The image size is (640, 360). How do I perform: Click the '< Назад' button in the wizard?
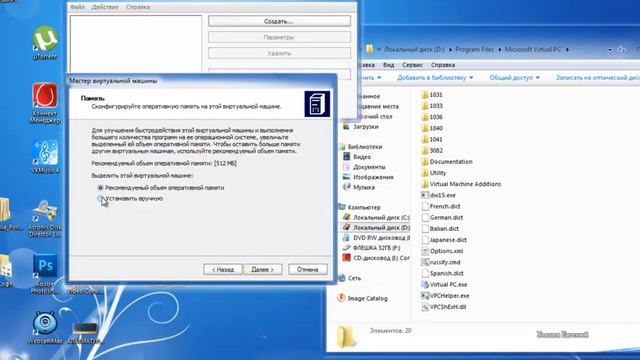point(222,269)
